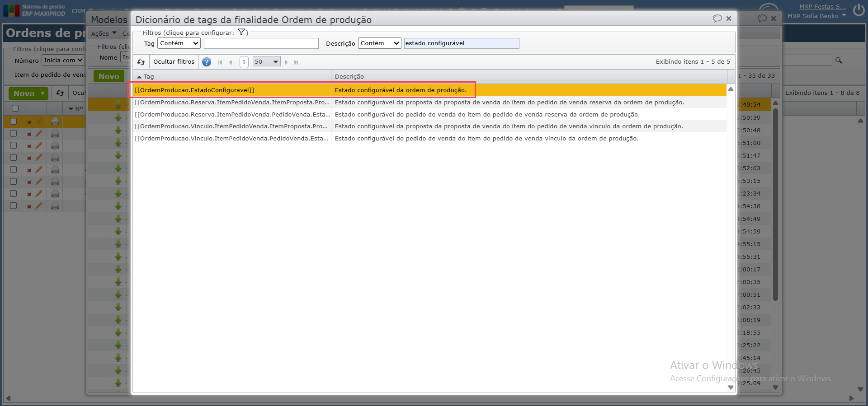Click 'Estado configurável da ordem de produção.' description
This screenshot has width=868, height=406.
point(401,90)
